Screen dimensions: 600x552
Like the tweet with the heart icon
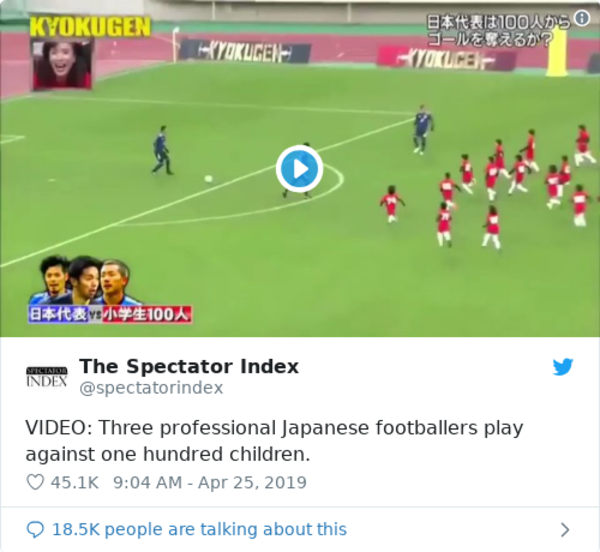[35, 482]
